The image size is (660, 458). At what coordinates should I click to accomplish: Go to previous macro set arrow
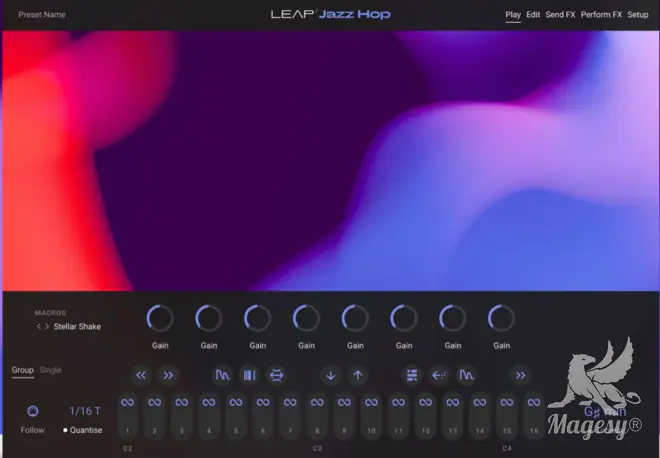click(39, 327)
